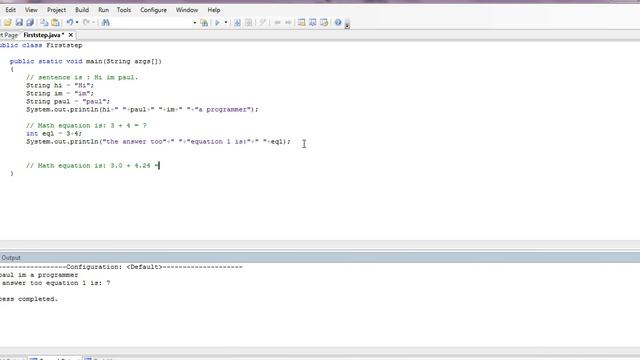Click the Find in Files icon
The width and height of the screenshot is (640, 360).
click(x=204, y=22)
